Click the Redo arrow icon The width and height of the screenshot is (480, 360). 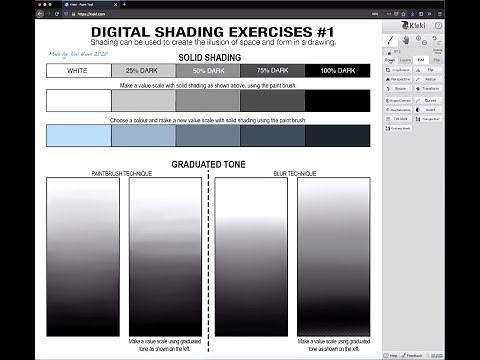click(439, 43)
